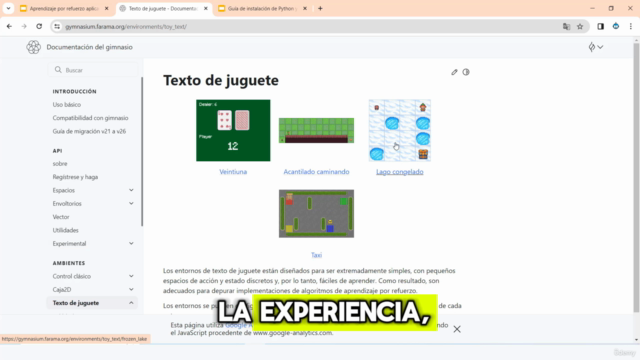Expand the Experimental section chevron
This screenshot has width=640, height=360.
click(x=131, y=244)
